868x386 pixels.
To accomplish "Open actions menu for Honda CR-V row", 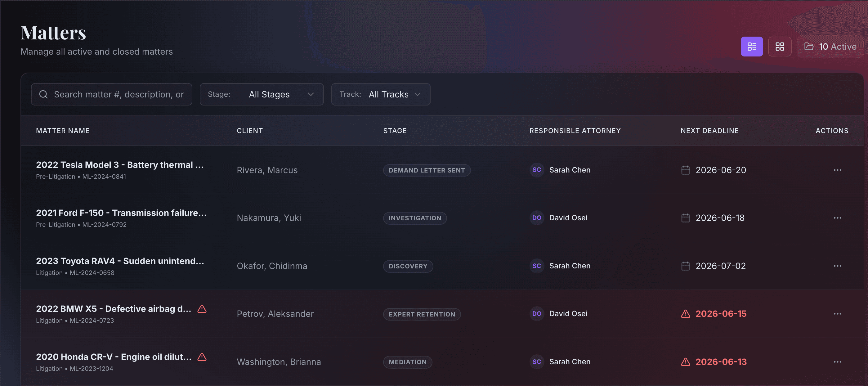I will pos(837,362).
